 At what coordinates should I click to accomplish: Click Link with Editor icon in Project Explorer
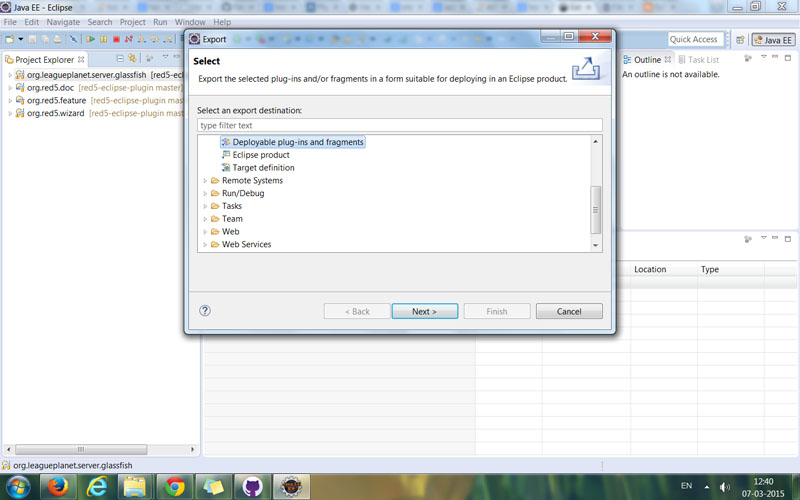coord(133,60)
